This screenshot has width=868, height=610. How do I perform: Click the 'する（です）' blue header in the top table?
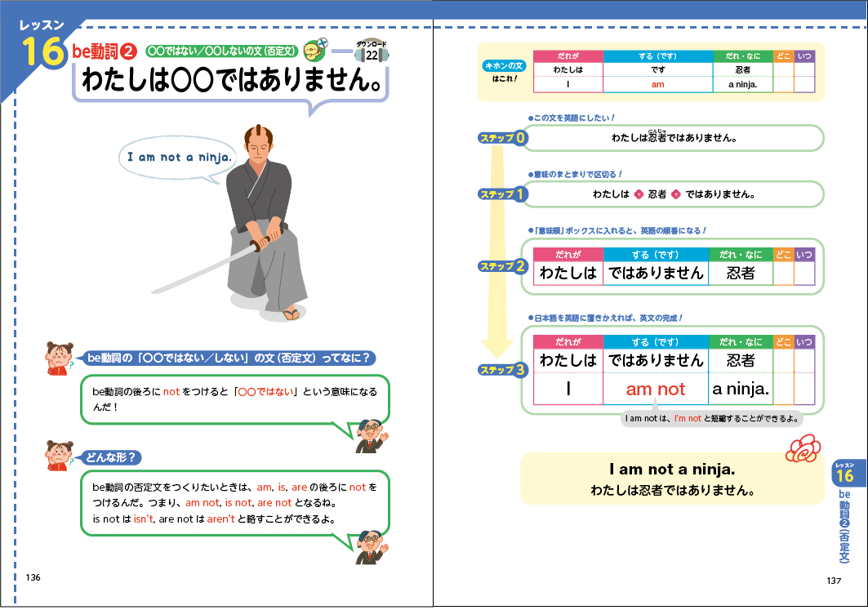tap(657, 56)
